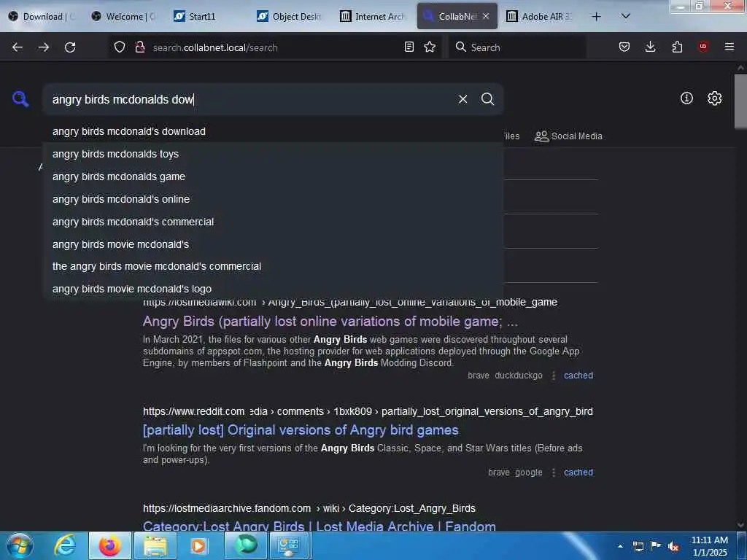Viewport: 747px width, 560px height.
Task: Choose suggestion 'angry birds mcdonald's commercial'
Action: tap(273, 222)
